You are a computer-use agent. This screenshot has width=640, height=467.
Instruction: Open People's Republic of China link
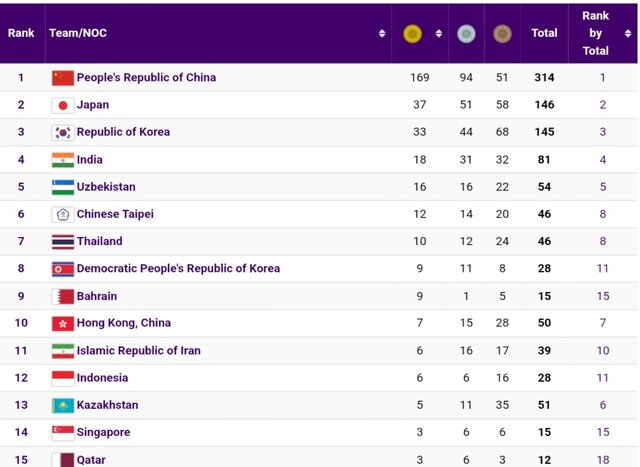[146, 78]
